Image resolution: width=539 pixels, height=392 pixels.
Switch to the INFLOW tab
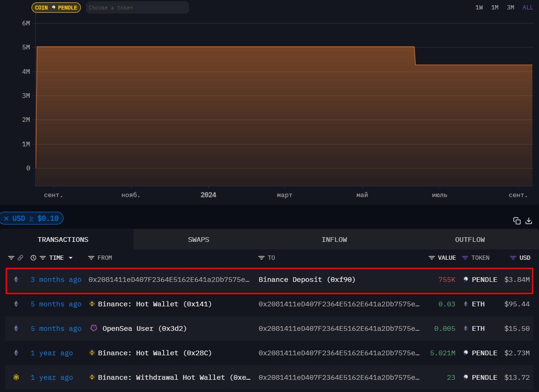click(334, 240)
